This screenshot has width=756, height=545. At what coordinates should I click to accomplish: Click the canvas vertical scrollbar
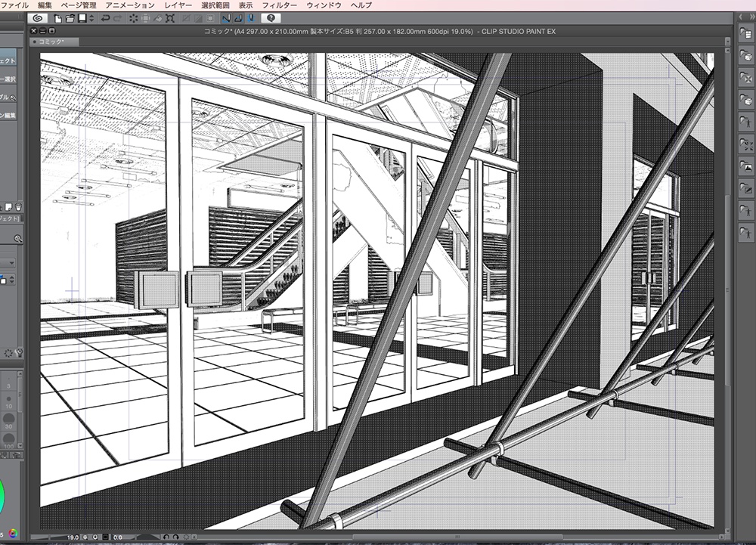(x=728, y=289)
